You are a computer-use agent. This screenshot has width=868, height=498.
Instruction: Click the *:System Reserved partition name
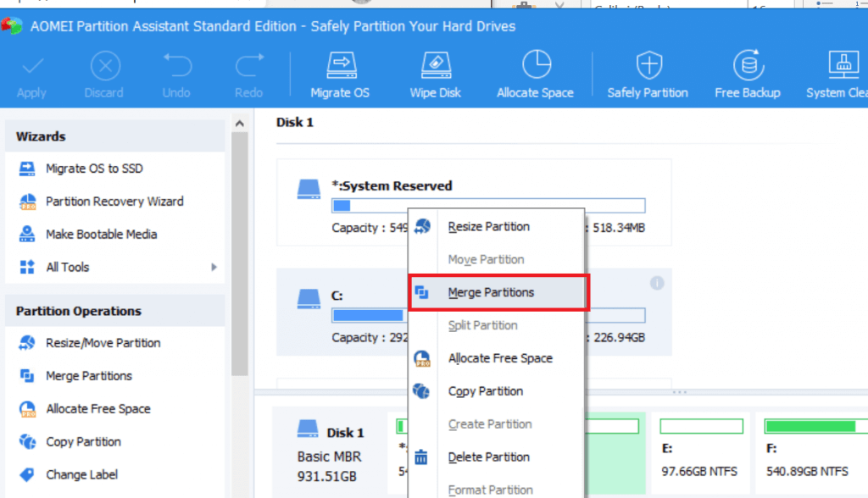coord(392,186)
